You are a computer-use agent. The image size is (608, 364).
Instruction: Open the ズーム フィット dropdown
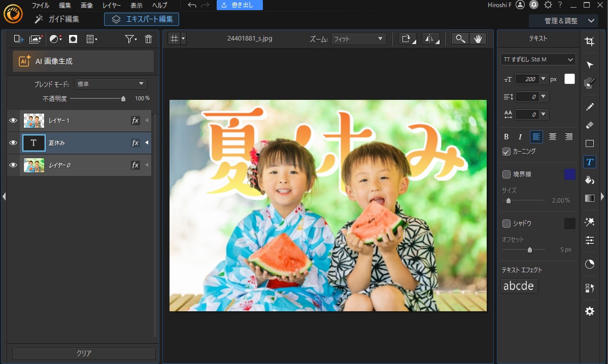point(358,39)
